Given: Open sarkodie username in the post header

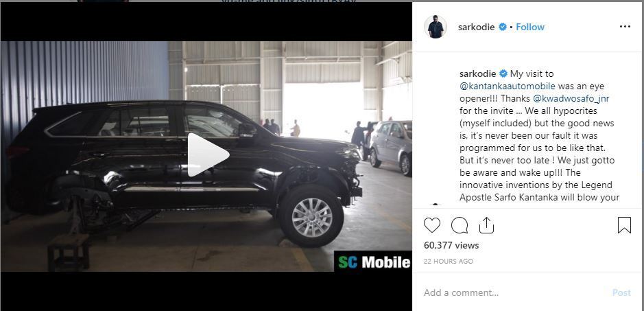Looking at the screenshot, I should pos(476,27).
